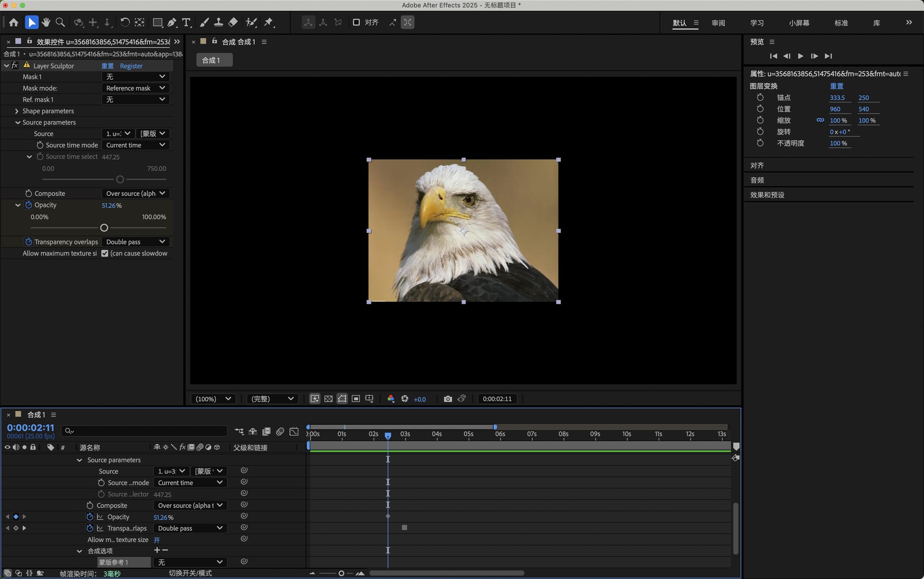This screenshot has height=579, width=924.
Task: Select the Roto Brush tool
Action: tap(251, 22)
